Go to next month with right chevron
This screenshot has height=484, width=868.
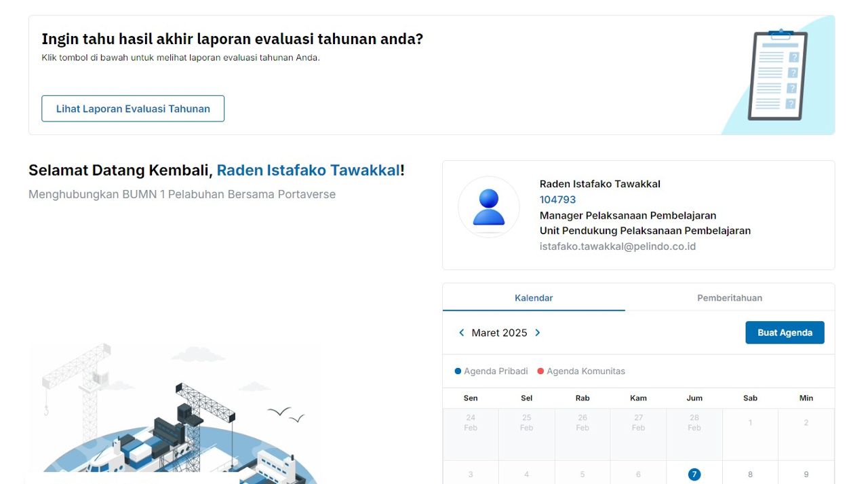538,333
